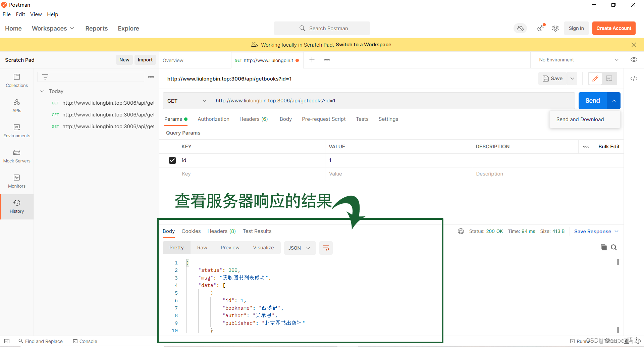Copy response body with copy icon
644x347 pixels.
click(603, 247)
